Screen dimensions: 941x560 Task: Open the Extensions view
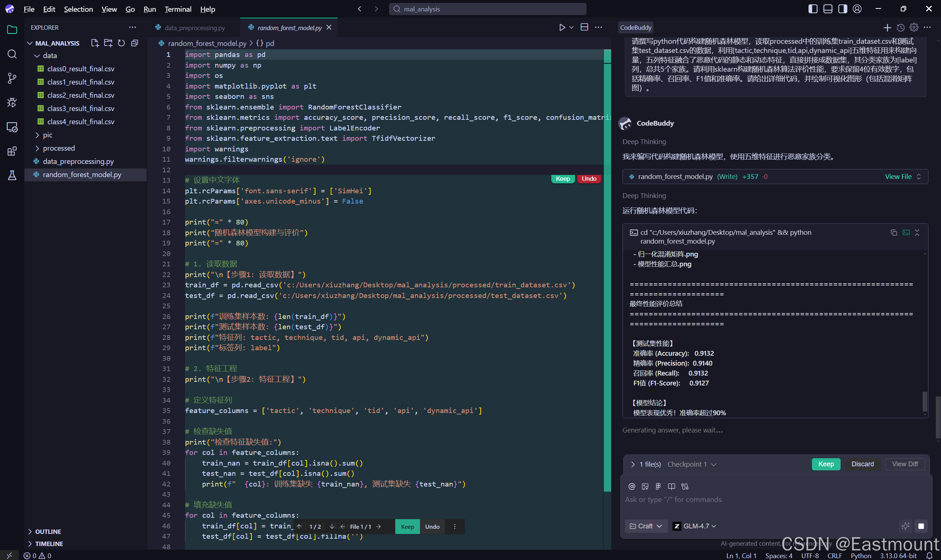click(12, 151)
